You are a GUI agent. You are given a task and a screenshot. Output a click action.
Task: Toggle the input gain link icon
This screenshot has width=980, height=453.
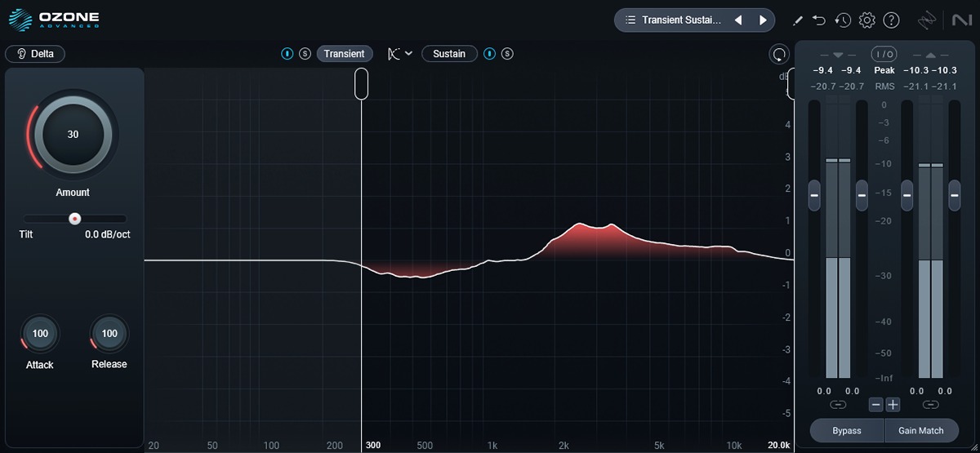click(x=838, y=405)
